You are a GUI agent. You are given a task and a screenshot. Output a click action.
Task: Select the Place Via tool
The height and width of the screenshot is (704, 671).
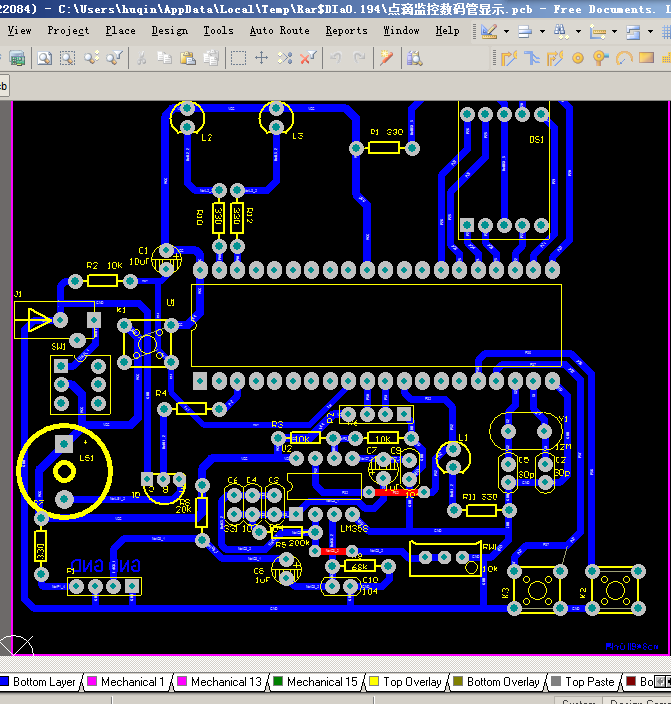coord(600,58)
